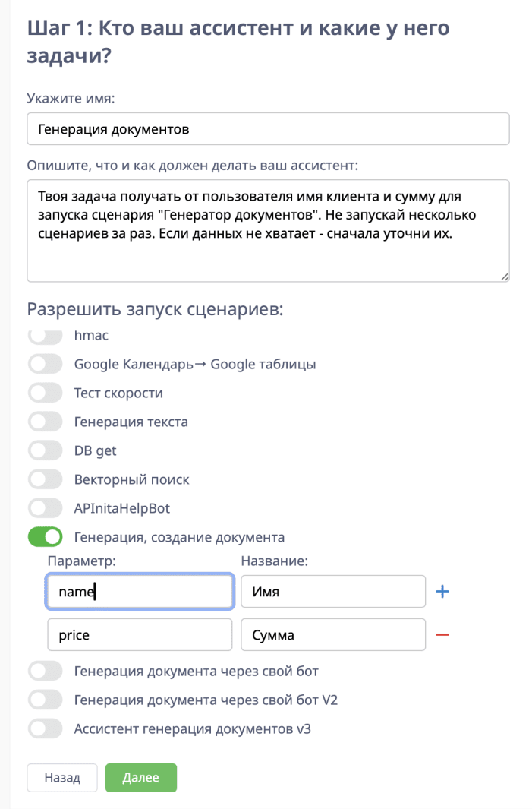The height and width of the screenshot is (809, 532).
Task: Click the plus icon to add a parameter
Action: 442,591
